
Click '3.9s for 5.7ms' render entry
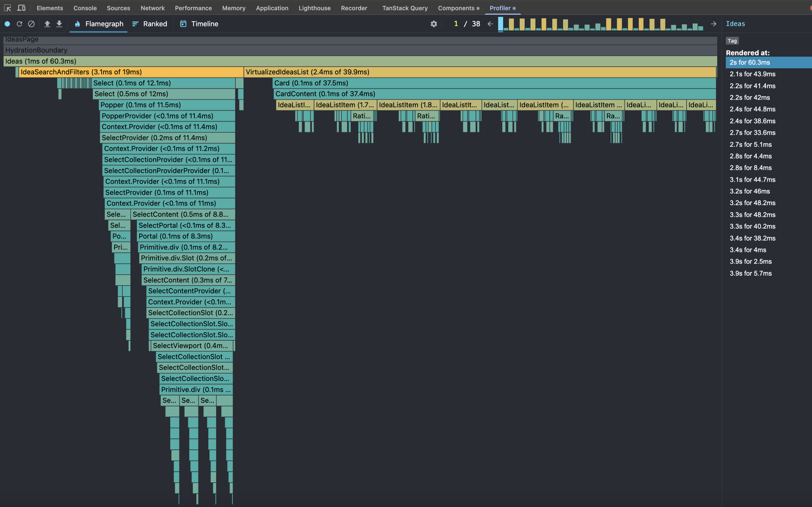768,273
